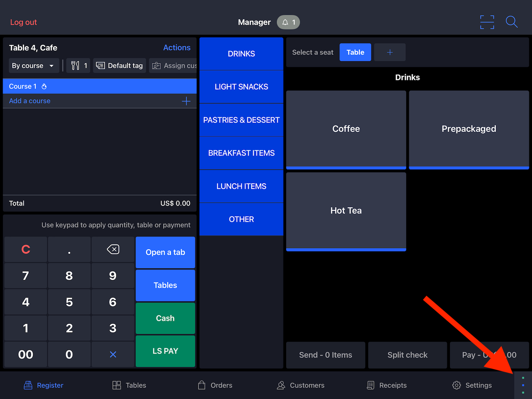532x399 pixels.
Task: Assign a customer to the order
Action: pos(173,66)
